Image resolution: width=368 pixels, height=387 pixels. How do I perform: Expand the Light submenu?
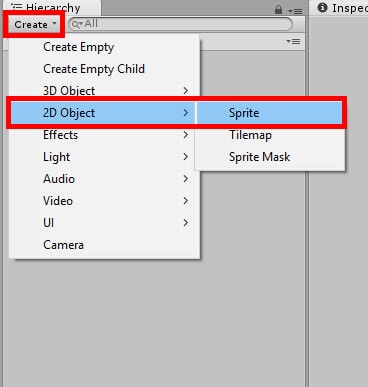[104, 157]
